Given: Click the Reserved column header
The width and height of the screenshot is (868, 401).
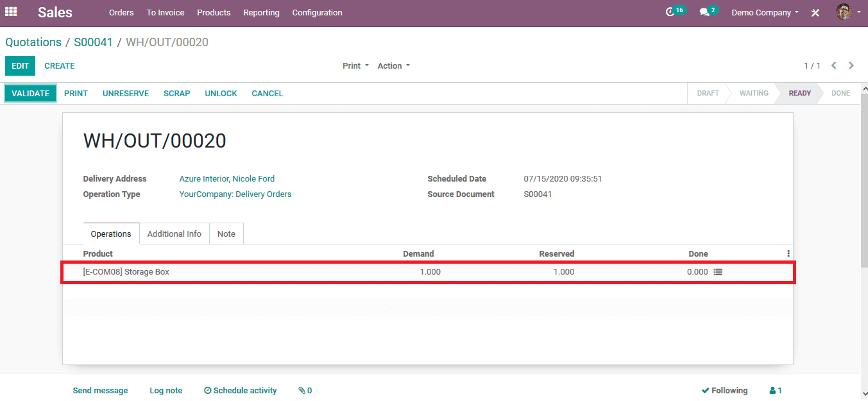Looking at the screenshot, I should 556,254.
